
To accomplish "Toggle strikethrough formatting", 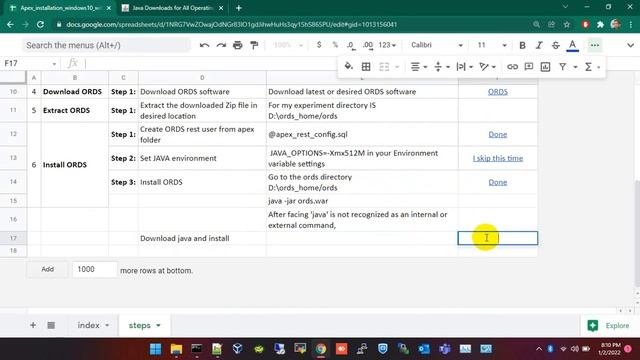I will 556,45.
